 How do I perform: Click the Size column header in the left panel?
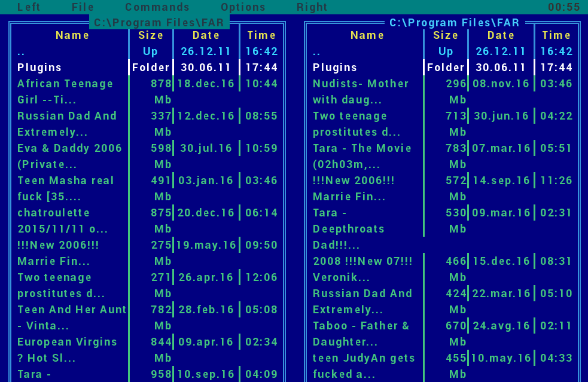click(150, 35)
